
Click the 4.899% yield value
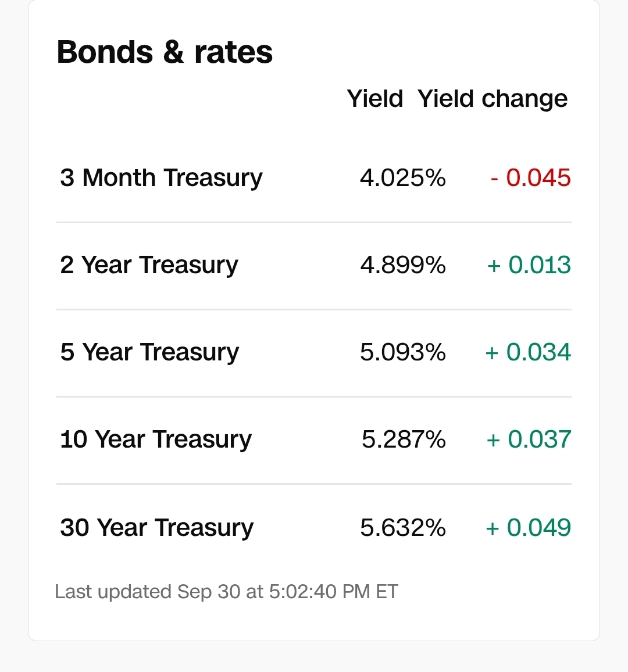pos(403,264)
